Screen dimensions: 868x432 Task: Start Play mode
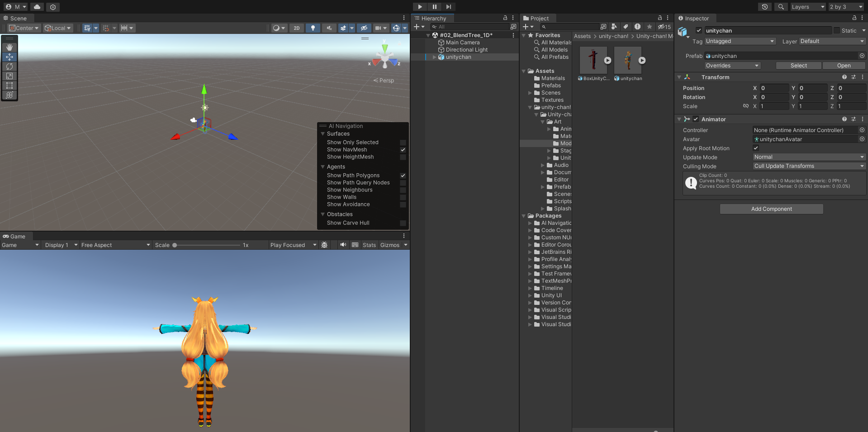[420, 7]
